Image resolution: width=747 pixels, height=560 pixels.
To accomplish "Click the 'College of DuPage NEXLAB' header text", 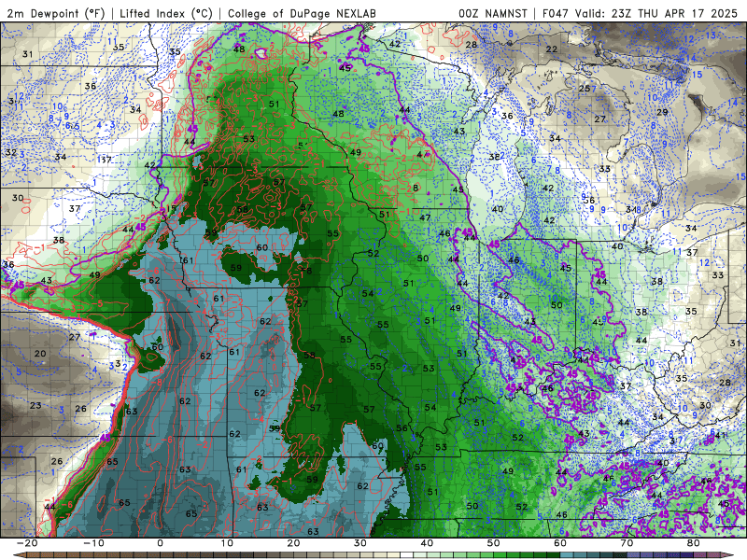I will click(x=302, y=13).
